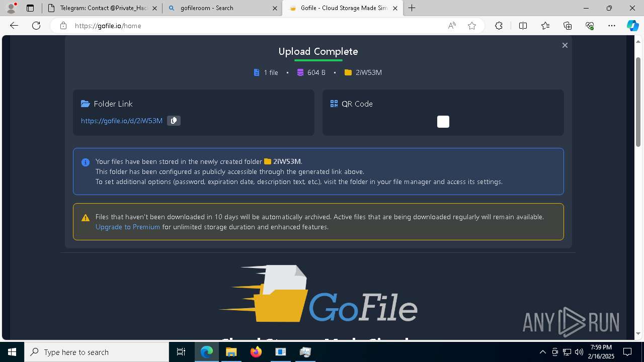Go back to the previous page

(14, 26)
